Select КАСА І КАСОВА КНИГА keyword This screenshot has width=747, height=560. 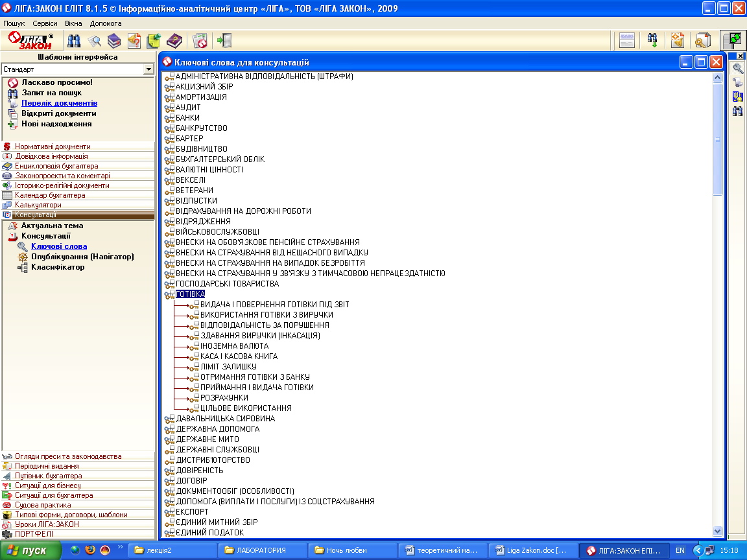239,356
